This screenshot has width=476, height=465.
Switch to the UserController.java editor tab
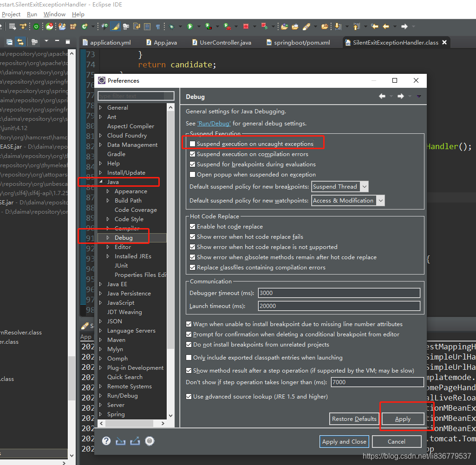coord(222,43)
